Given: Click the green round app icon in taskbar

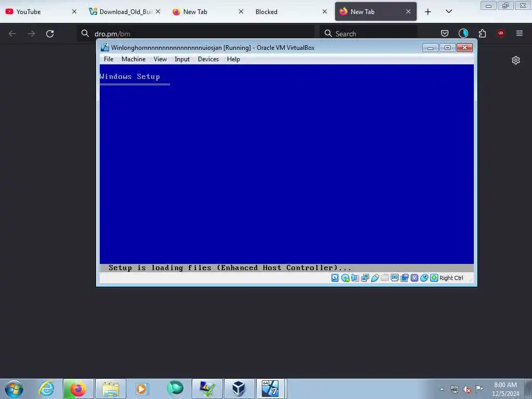Looking at the screenshot, I should pyautogui.click(x=175, y=388).
